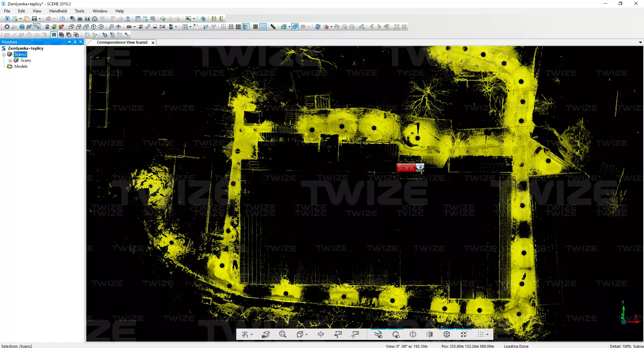Open the Handheld menu

tap(58, 11)
